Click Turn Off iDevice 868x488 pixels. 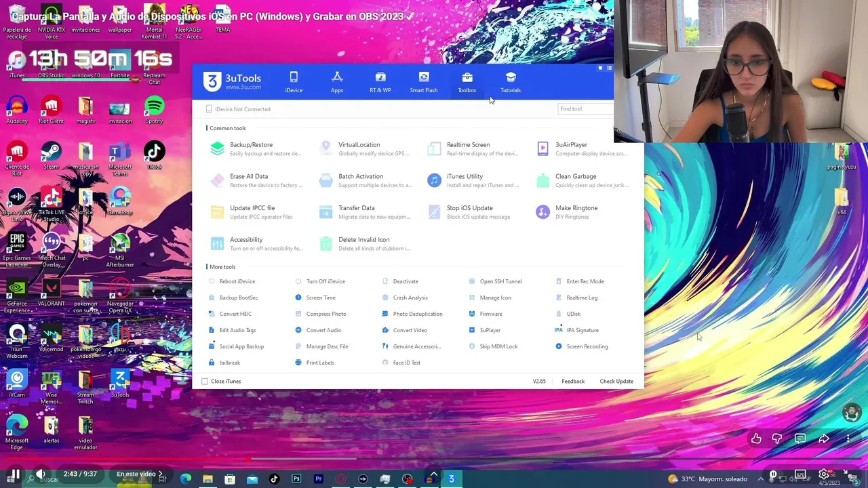320,281
